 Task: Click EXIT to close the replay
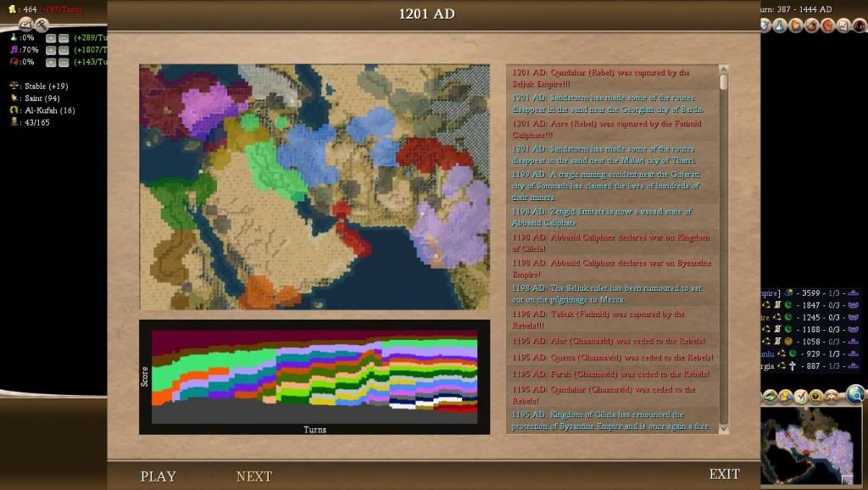click(724, 474)
